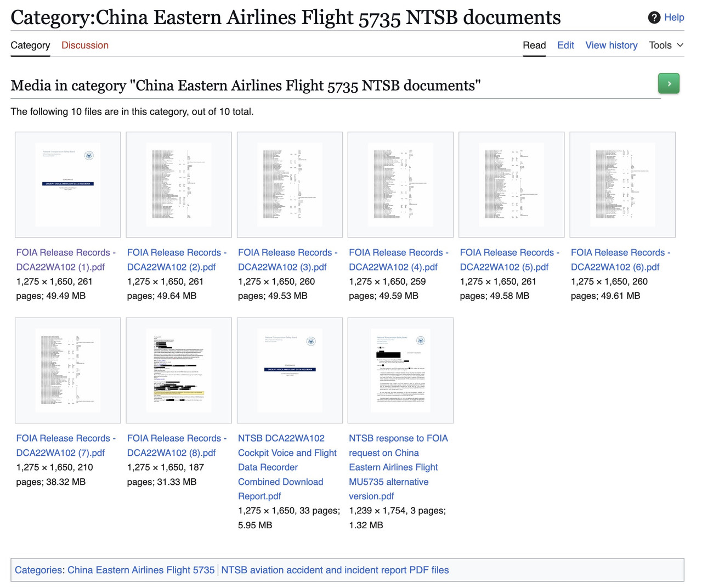
Task: Click the '261 pages; 49.58 MB' file details
Action: [498, 289]
